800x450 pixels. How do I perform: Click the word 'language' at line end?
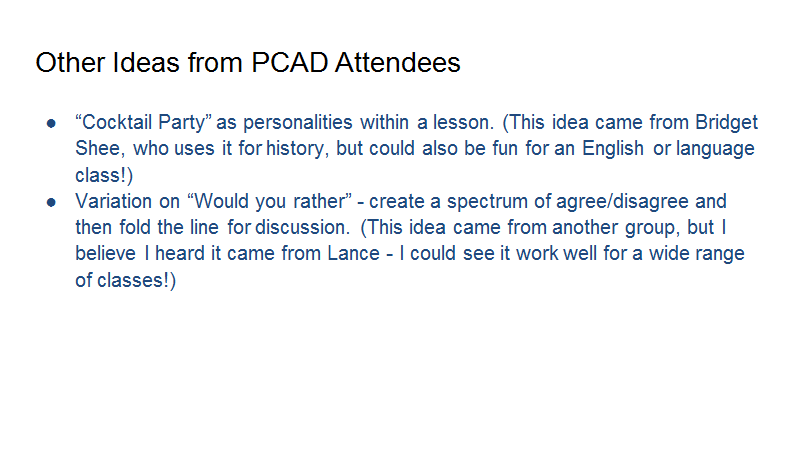[715, 148]
